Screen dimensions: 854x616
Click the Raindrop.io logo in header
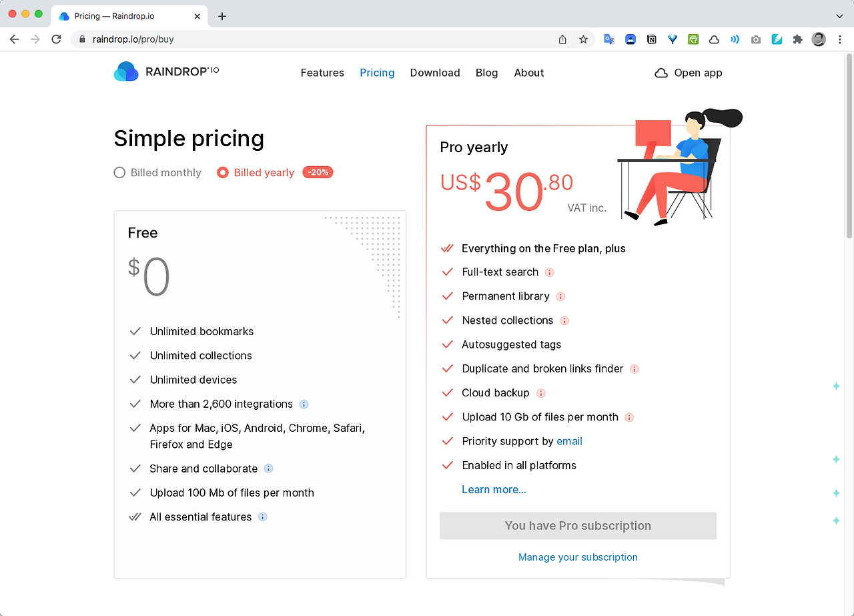(166, 71)
